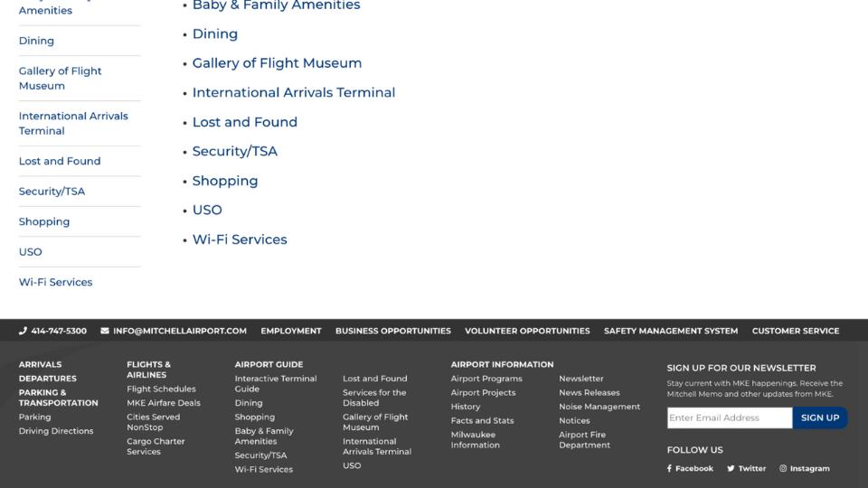Open Interactive Terminal Guide footer link
Screen dimensions: 868x488
[x=276, y=383]
